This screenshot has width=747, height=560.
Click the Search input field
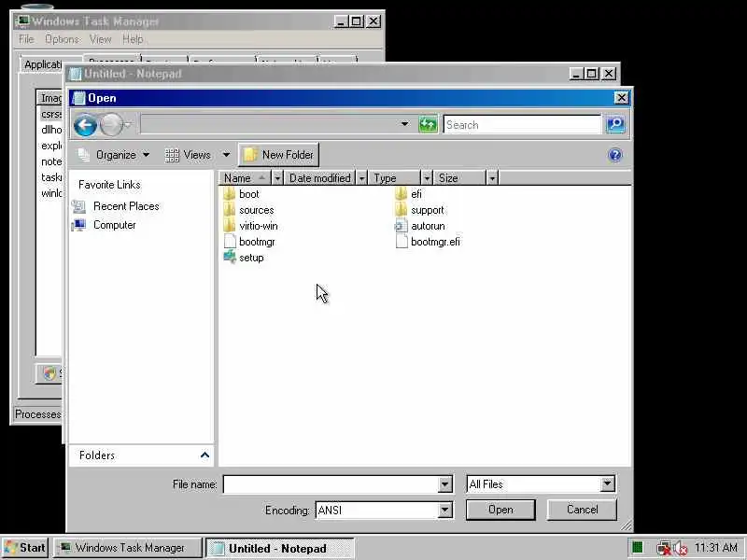click(x=523, y=125)
